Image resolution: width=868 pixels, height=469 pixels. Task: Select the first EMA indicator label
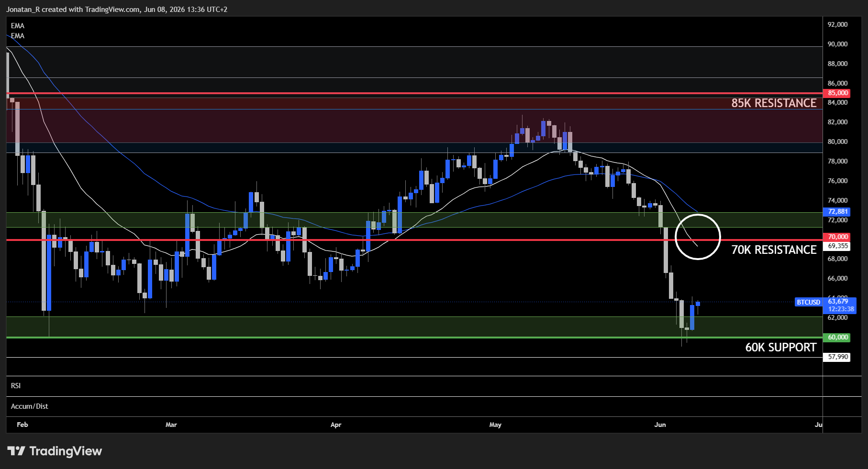click(x=18, y=26)
